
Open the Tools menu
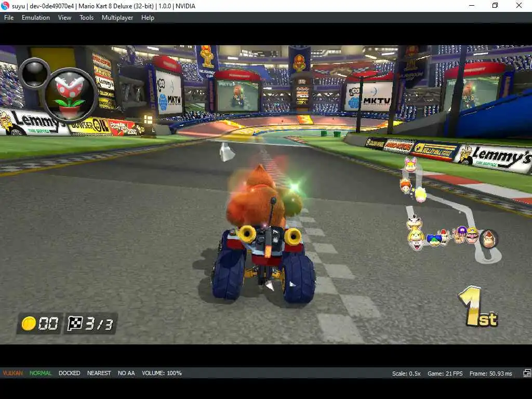tap(86, 18)
